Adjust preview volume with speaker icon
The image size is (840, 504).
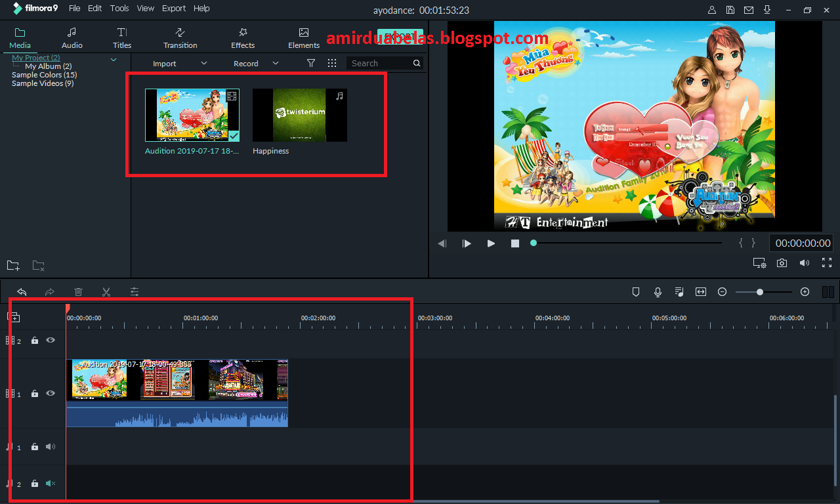(x=805, y=263)
